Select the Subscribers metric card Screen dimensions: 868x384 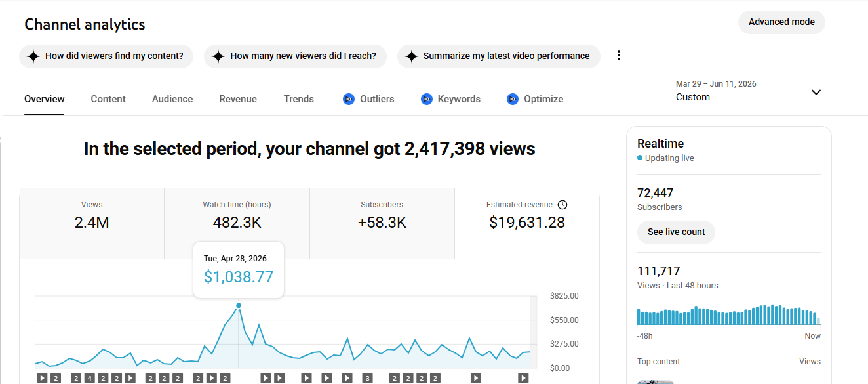[382, 223]
